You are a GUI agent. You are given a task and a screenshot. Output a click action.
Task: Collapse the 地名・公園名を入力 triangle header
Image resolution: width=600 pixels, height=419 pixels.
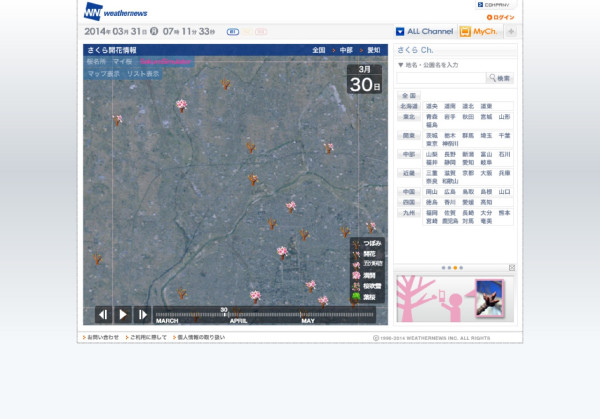[401, 65]
